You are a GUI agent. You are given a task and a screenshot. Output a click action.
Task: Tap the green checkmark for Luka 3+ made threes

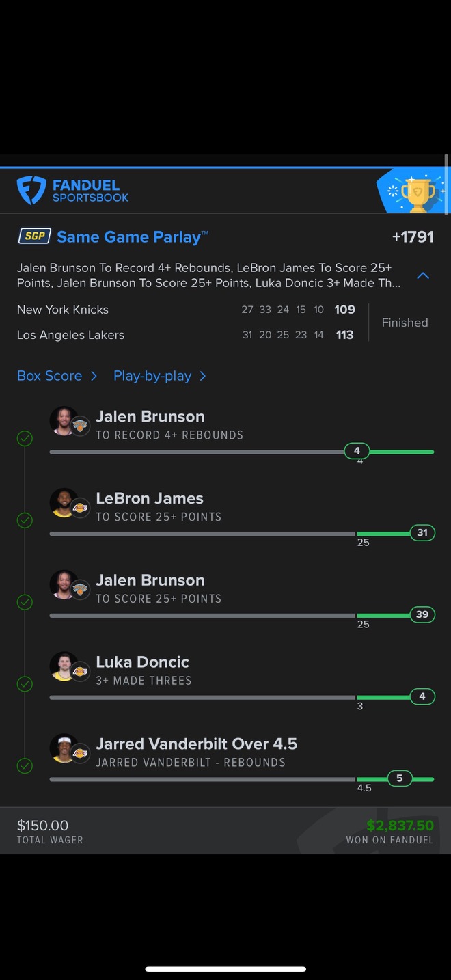coord(25,684)
